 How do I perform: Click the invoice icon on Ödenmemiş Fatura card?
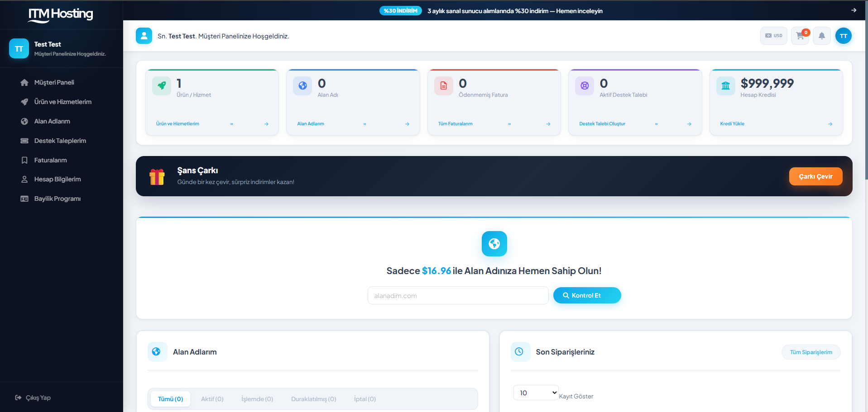(444, 86)
